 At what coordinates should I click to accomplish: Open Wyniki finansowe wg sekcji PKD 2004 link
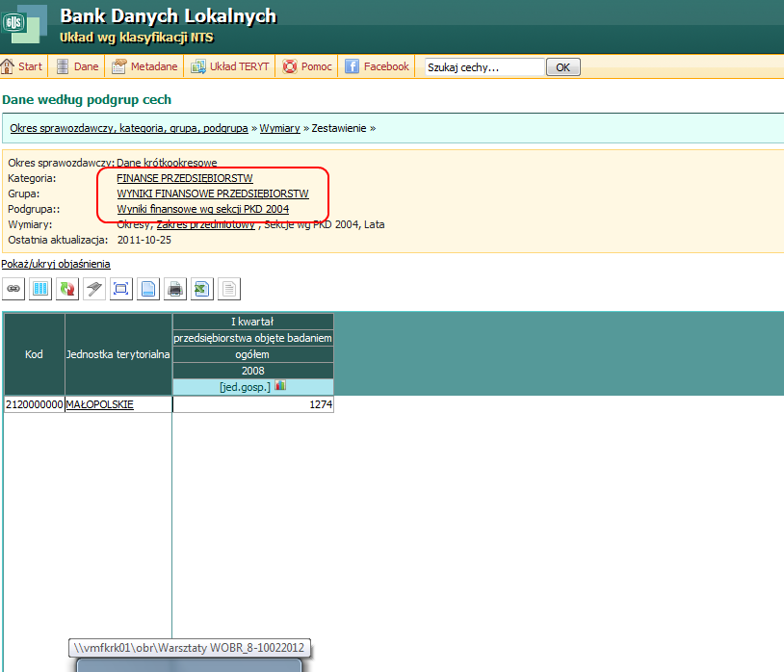(x=203, y=209)
